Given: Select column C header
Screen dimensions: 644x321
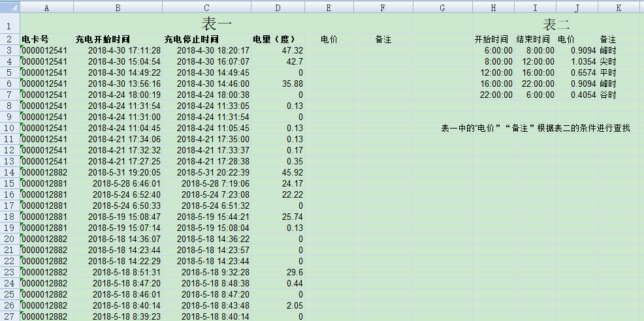Looking at the screenshot, I should 206,7.
